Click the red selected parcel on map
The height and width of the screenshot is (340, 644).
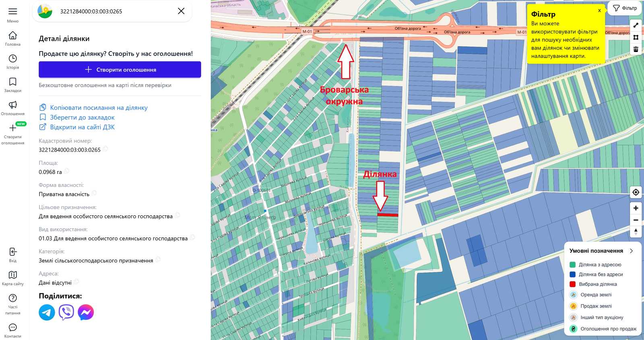click(388, 215)
